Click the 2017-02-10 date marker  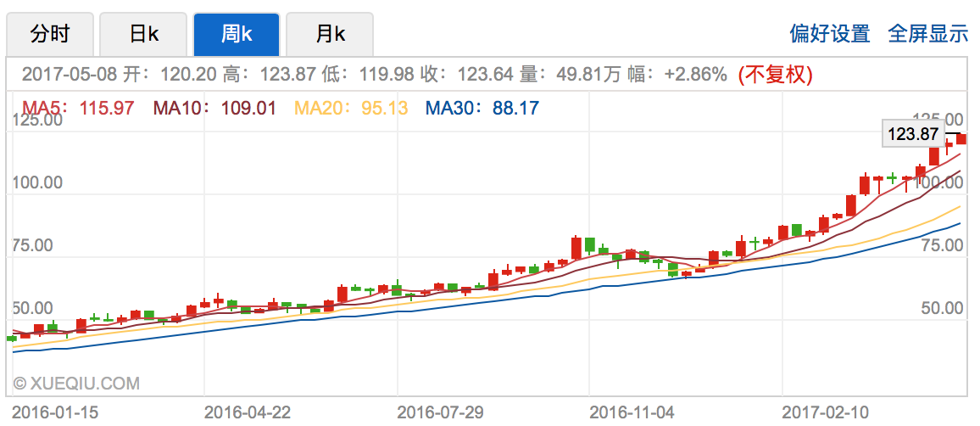(824, 412)
